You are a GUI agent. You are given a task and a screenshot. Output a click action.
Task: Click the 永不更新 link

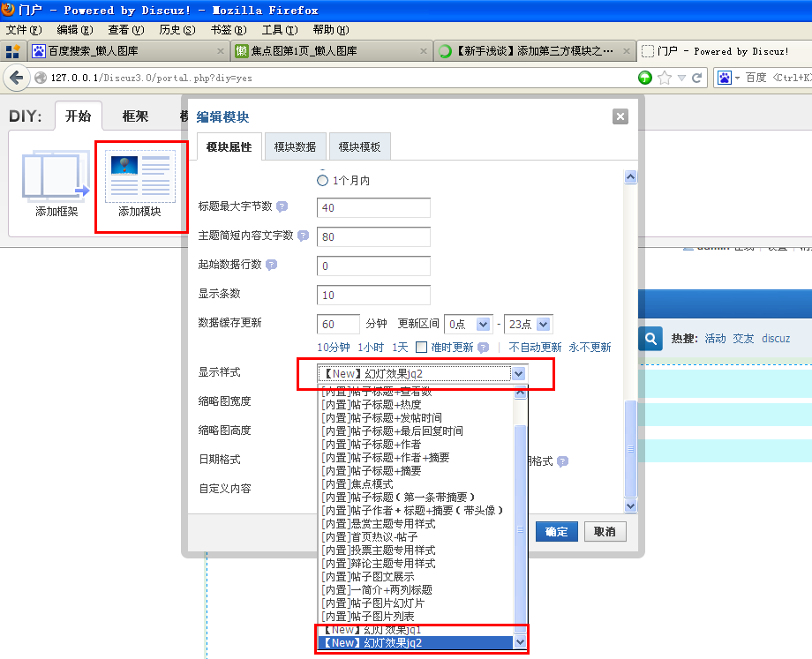(590, 348)
